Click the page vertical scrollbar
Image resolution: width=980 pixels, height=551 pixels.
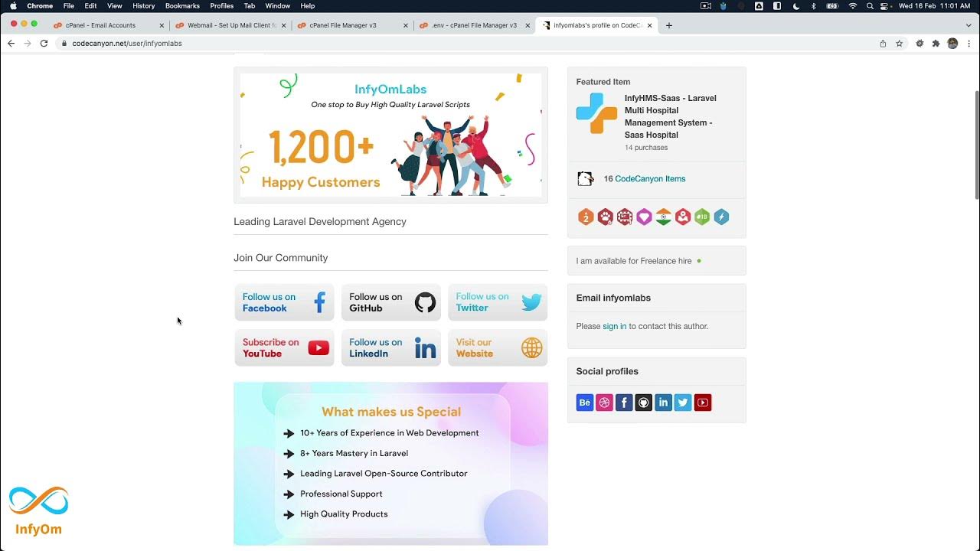(976, 145)
